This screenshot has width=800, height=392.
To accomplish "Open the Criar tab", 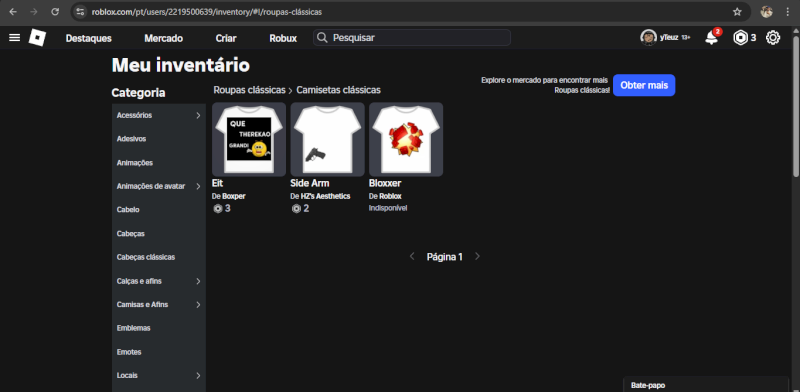I will point(226,38).
